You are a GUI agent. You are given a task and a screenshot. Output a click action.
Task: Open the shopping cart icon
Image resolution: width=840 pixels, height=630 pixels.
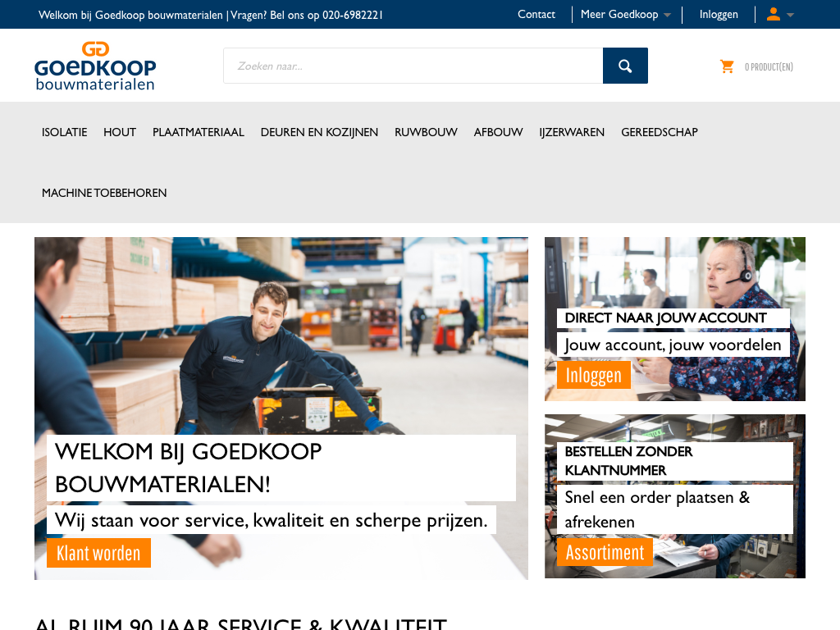(x=727, y=66)
